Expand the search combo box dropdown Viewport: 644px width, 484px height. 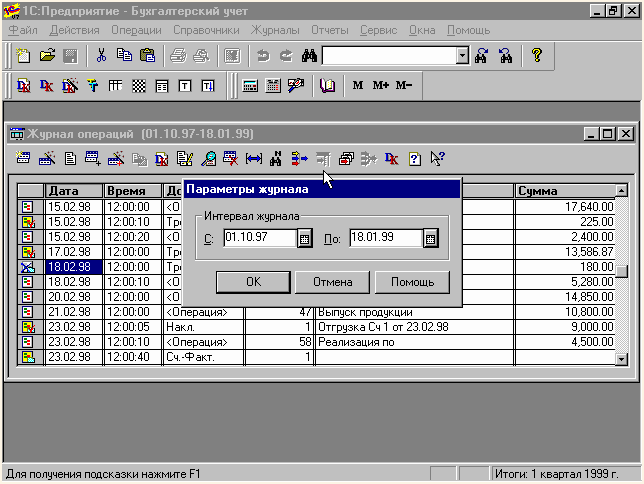click(x=462, y=55)
